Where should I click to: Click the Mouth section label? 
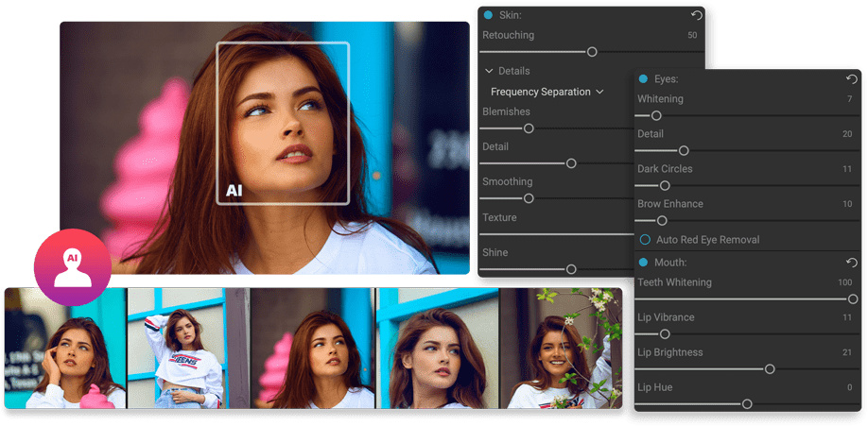[669, 263]
